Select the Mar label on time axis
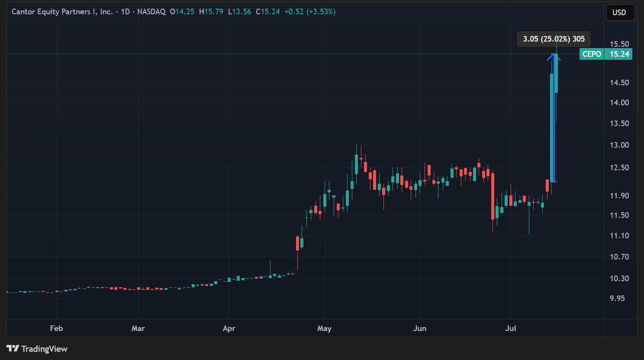 [x=138, y=328]
